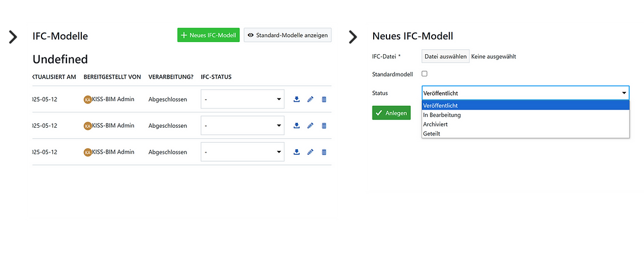Viewport: 644px width, 266px height.
Task: Click the VERARBEITUNG? column header
Action: 171,77
